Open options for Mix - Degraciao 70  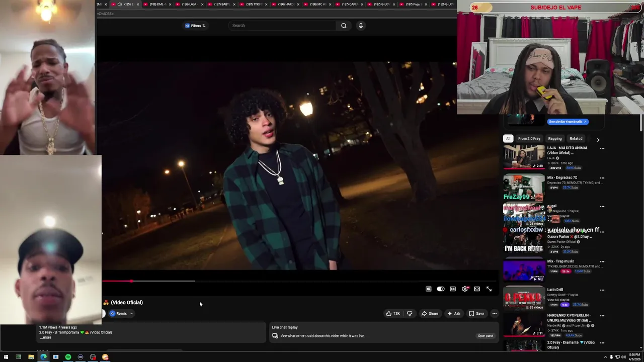pyautogui.click(x=602, y=178)
